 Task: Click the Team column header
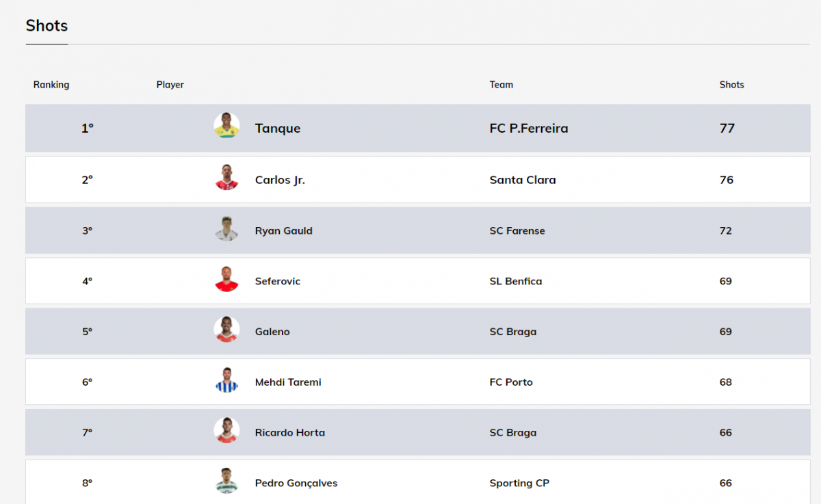[501, 85]
